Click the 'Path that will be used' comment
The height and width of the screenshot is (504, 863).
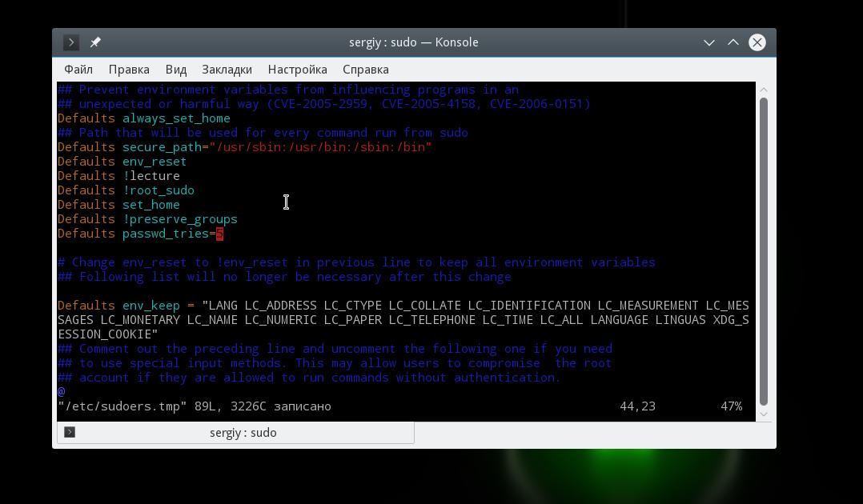click(263, 133)
